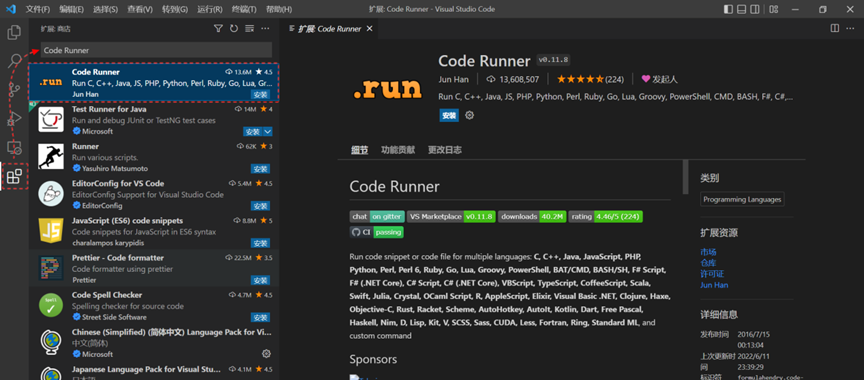
Task: Open the Explorer view in activity bar
Action: tap(14, 32)
